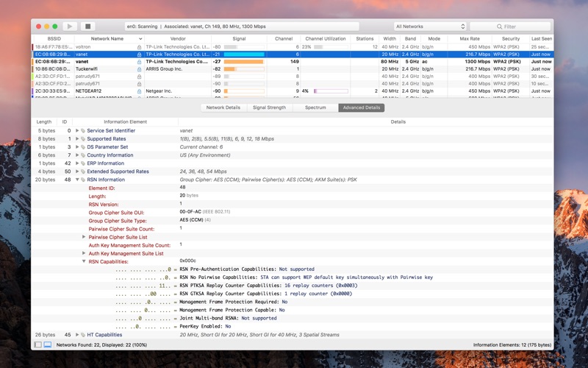Click the tag icon beside Country Information
This screenshot has width=588, height=368.
tap(83, 155)
